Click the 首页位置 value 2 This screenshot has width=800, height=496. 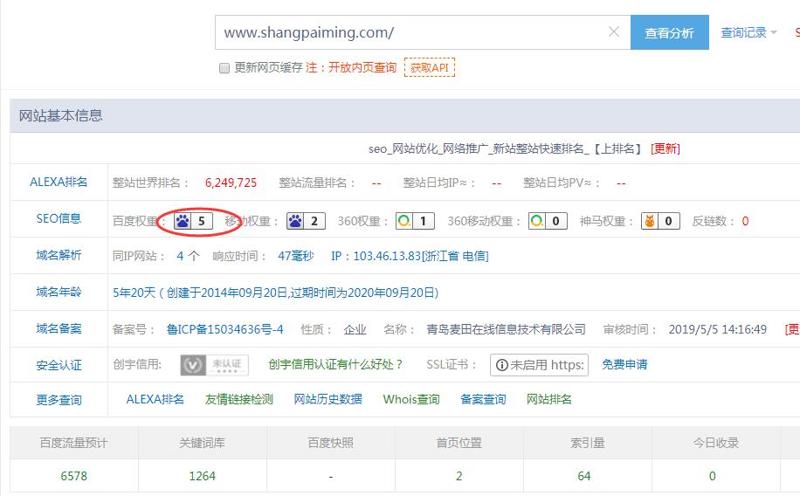pos(459,476)
